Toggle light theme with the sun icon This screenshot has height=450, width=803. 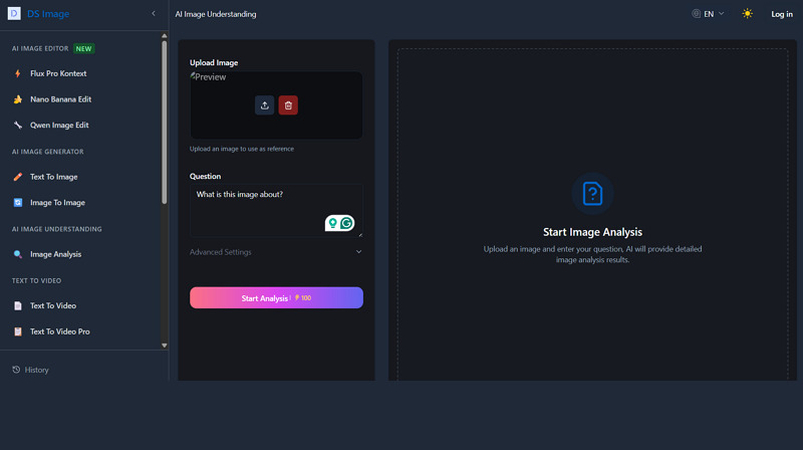(748, 14)
